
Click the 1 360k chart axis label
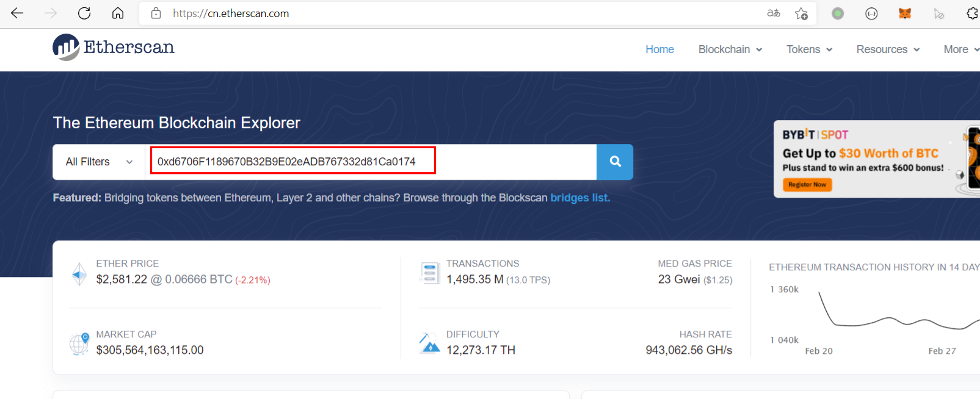click(x=785, y=289)
